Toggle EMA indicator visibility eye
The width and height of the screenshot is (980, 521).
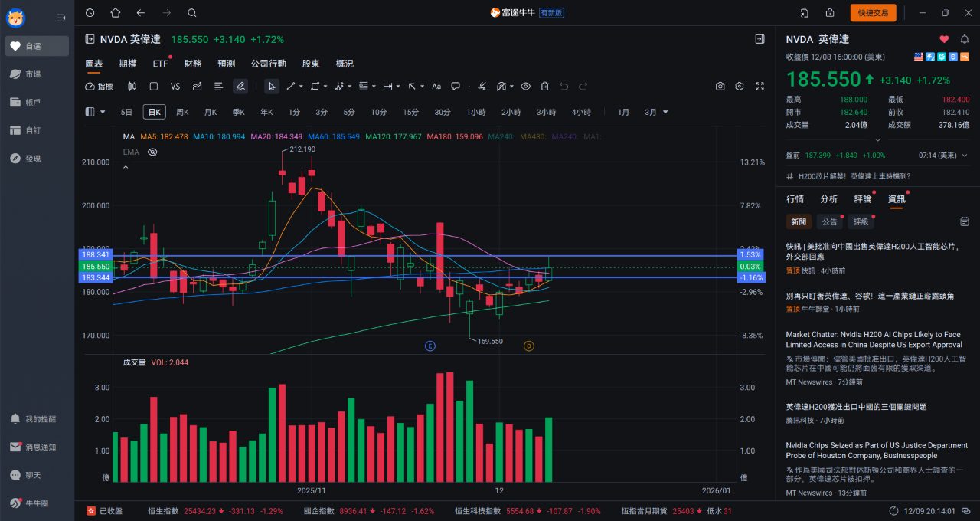152,152
